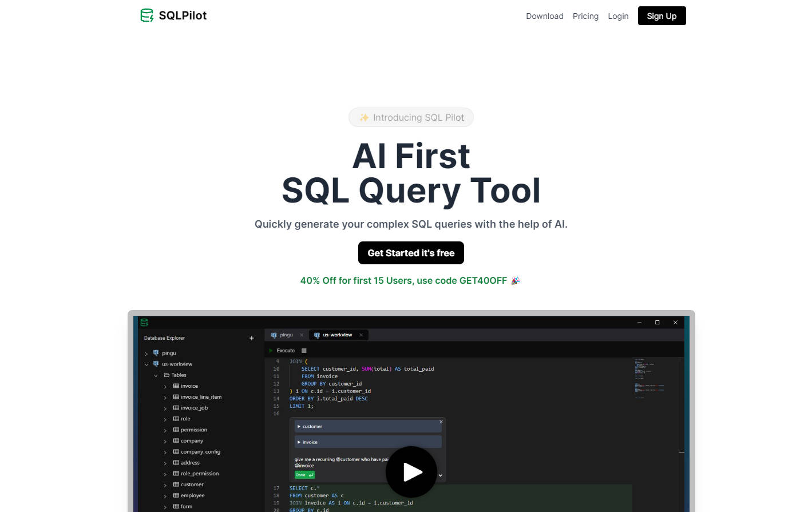Viewport: 812px width, 512px height.
Task: Click code line 17 SELECT c.*
Action: click(304, 488)
